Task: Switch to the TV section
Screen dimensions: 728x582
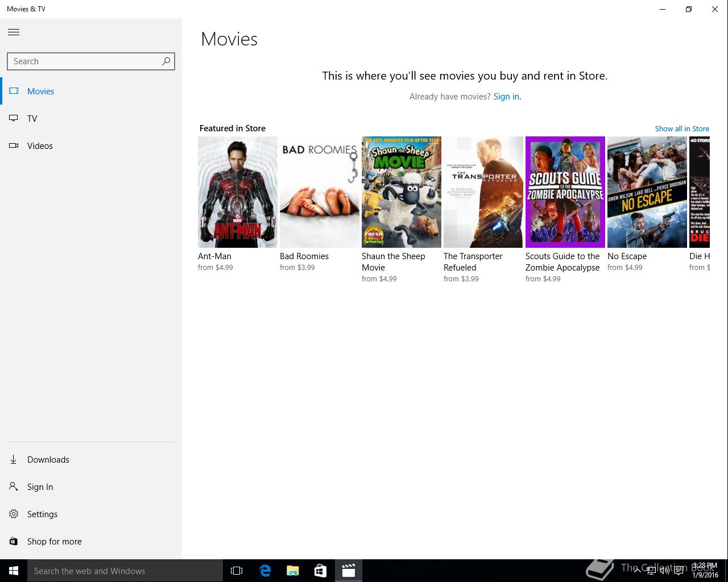Action: 91,118
